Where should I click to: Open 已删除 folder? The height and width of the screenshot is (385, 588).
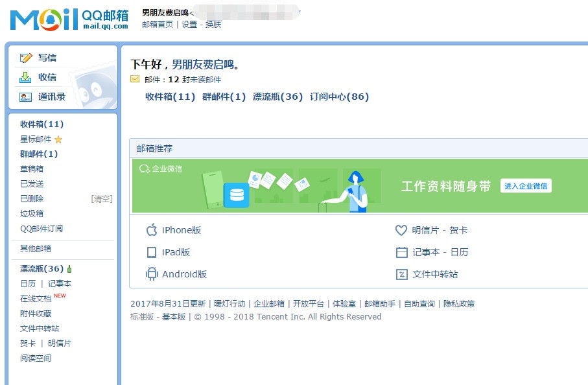pos(32,199)
